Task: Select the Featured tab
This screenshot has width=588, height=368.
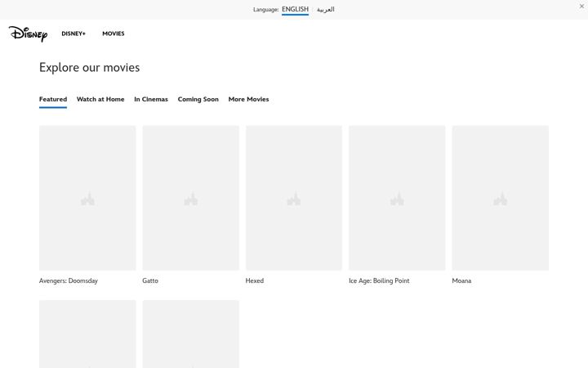Action: tap(53, 100)
